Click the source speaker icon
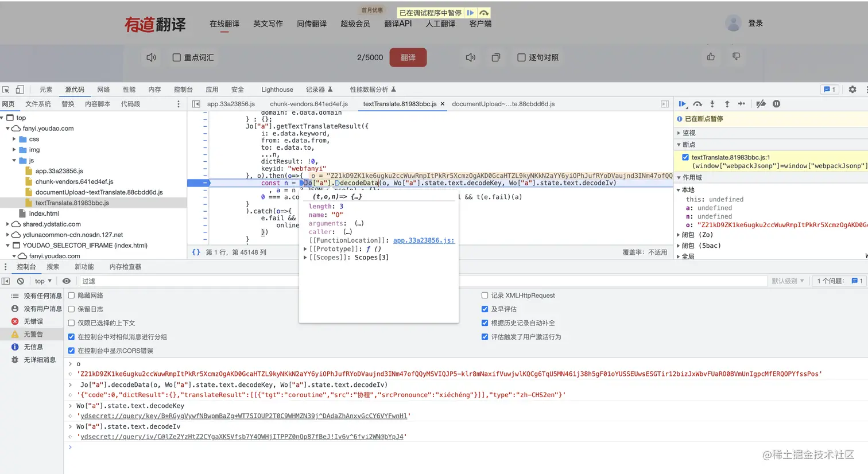The width and height of the screenshot is (868, 474). 152,57
